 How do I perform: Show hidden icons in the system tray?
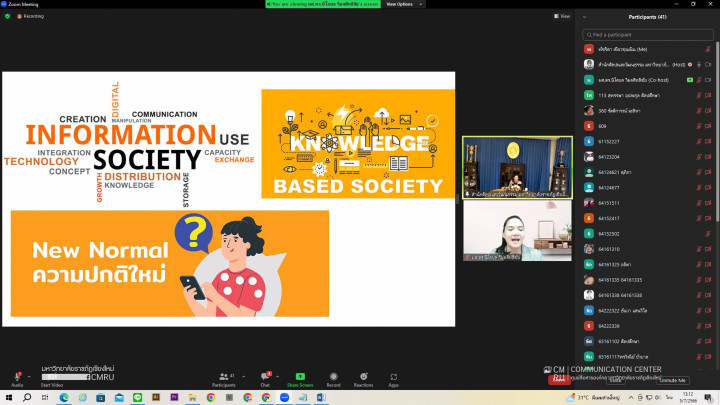[631, 398]
